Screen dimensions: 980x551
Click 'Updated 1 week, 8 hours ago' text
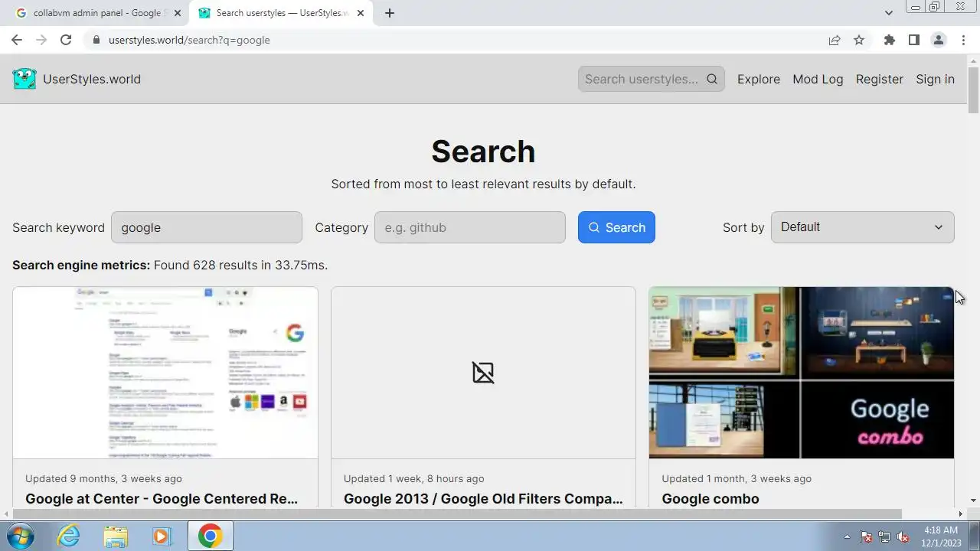click(x=414, y=478)
